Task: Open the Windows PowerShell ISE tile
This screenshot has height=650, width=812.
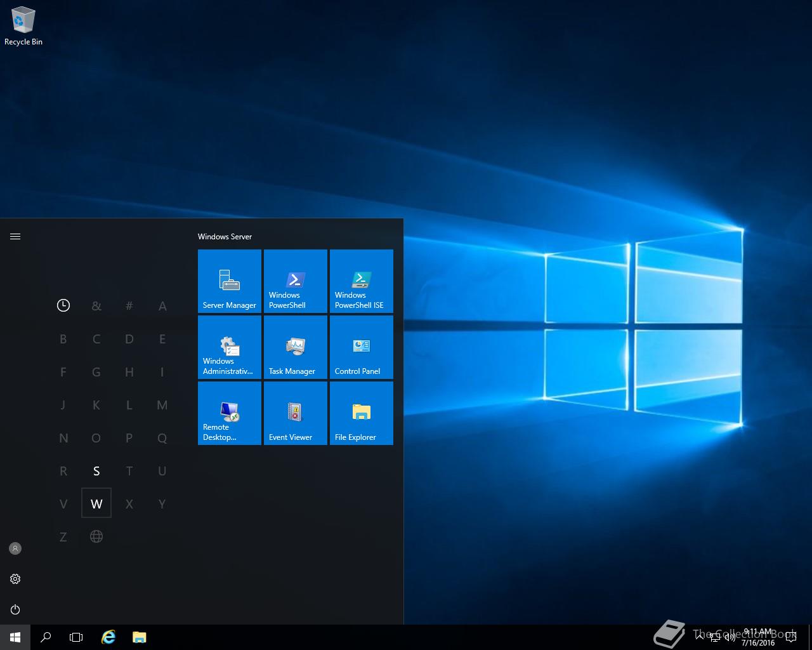Action: [x=362, y=281]
